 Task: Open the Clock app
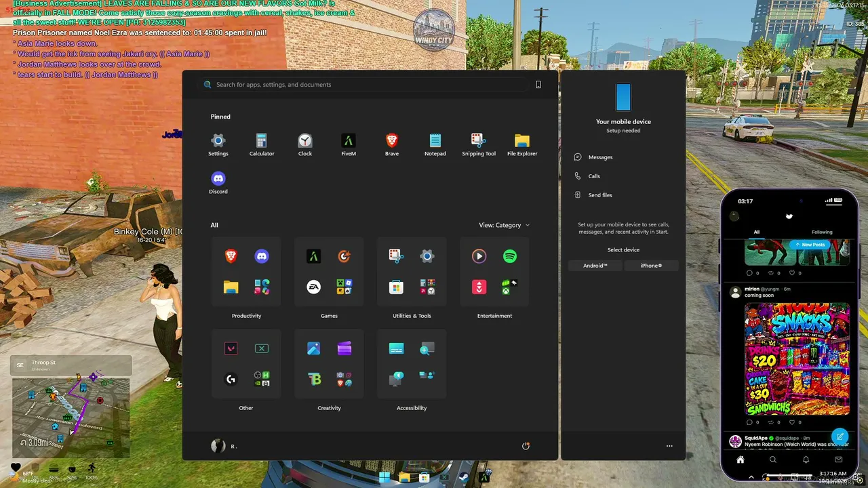pyautogui.click(x=304, y=144)
